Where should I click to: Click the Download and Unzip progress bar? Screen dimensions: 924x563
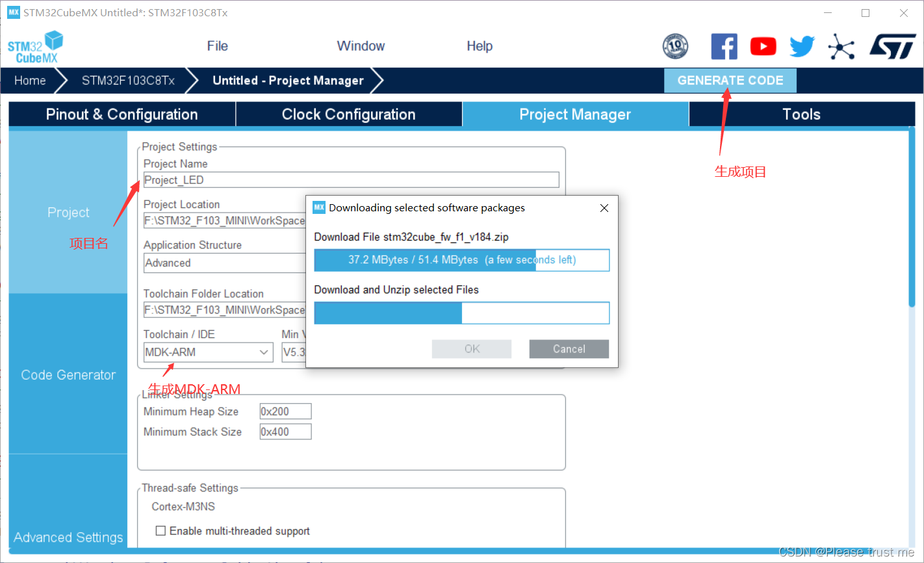(x=461, y=313)
